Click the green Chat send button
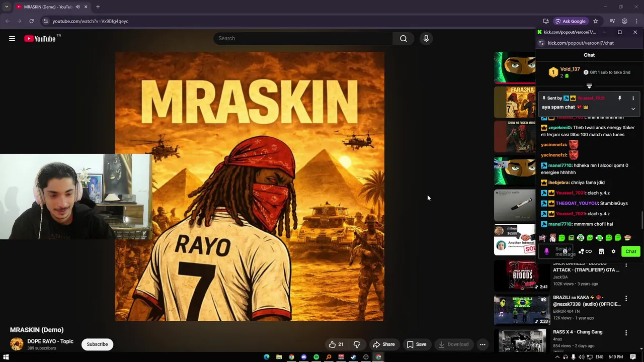Screen dimensions: 644x362 point(631,251)
